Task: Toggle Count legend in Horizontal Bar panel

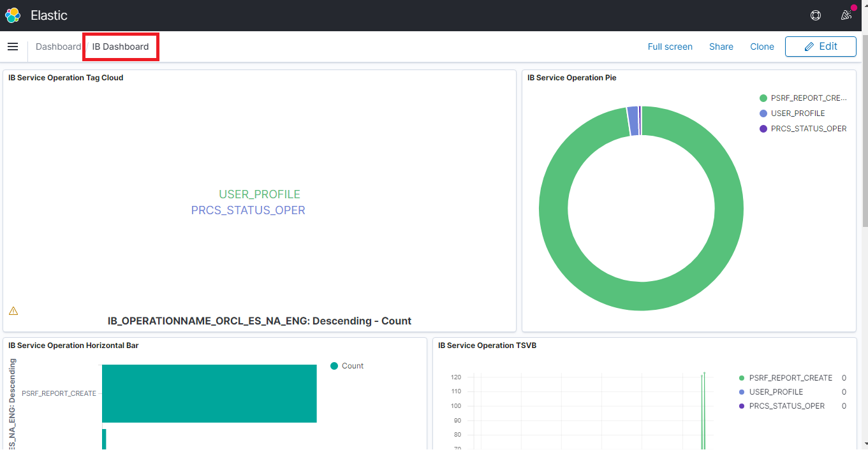Action: (x=352, y=366)
